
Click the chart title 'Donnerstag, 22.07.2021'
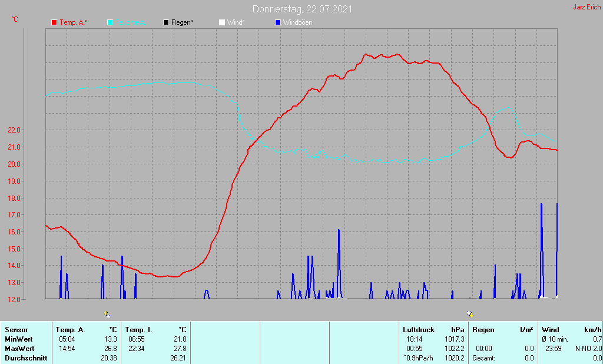click(x=302, y=9)
